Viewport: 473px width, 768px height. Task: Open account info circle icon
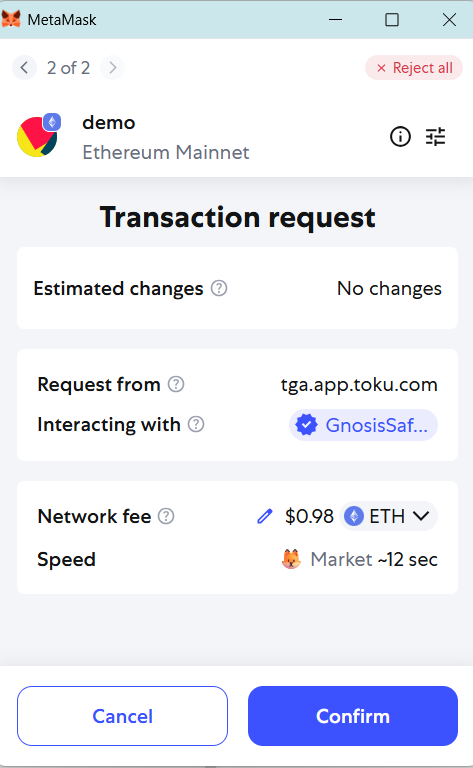[x=400, y=137]
